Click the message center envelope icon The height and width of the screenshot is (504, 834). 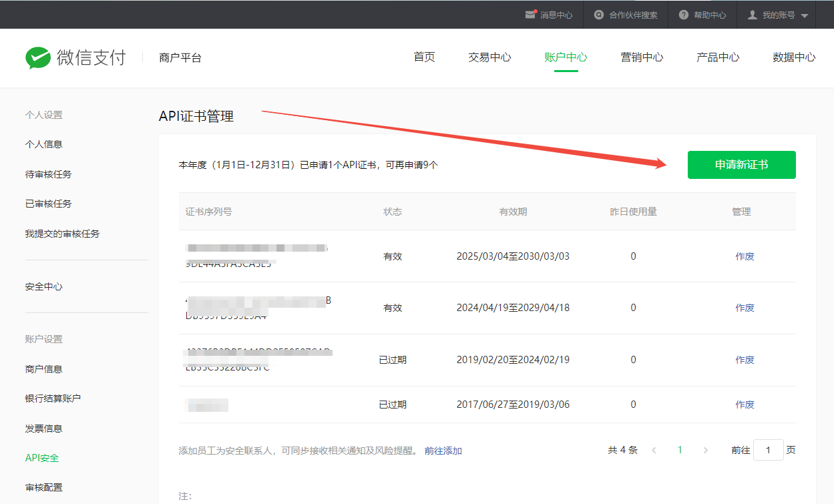[x=531, y=14]
